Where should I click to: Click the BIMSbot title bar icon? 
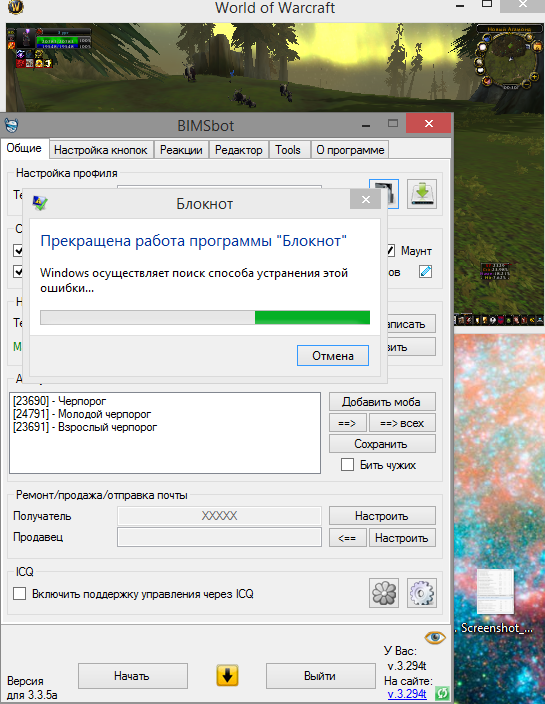pyautogui.click(x=12, y=125)
